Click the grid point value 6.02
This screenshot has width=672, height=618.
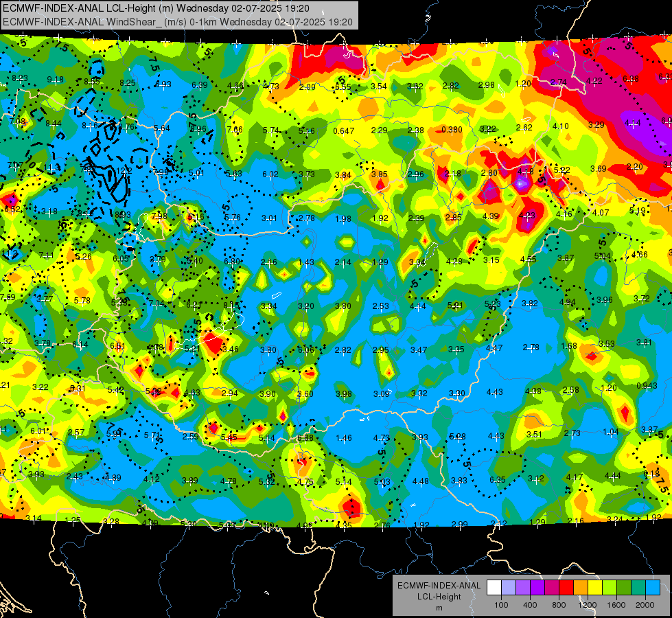pyautogui.click(x=270, y=174)
